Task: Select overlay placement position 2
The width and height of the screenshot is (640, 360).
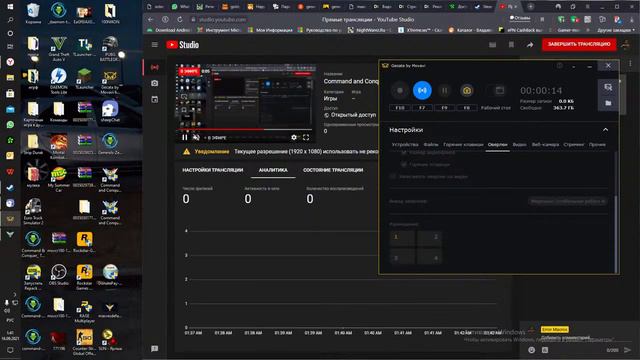Action: [429, 237]
